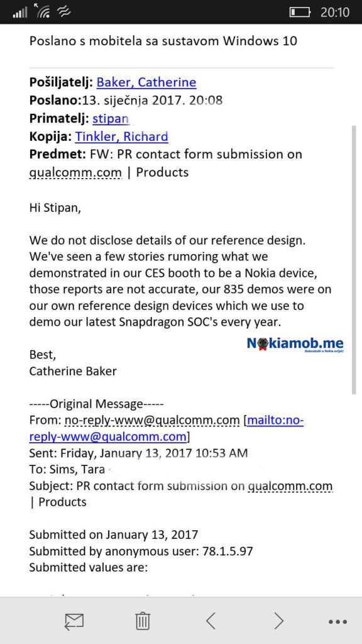Tap the battery indicator icon
Screen dimensions: 362x644
pos(300,13)
